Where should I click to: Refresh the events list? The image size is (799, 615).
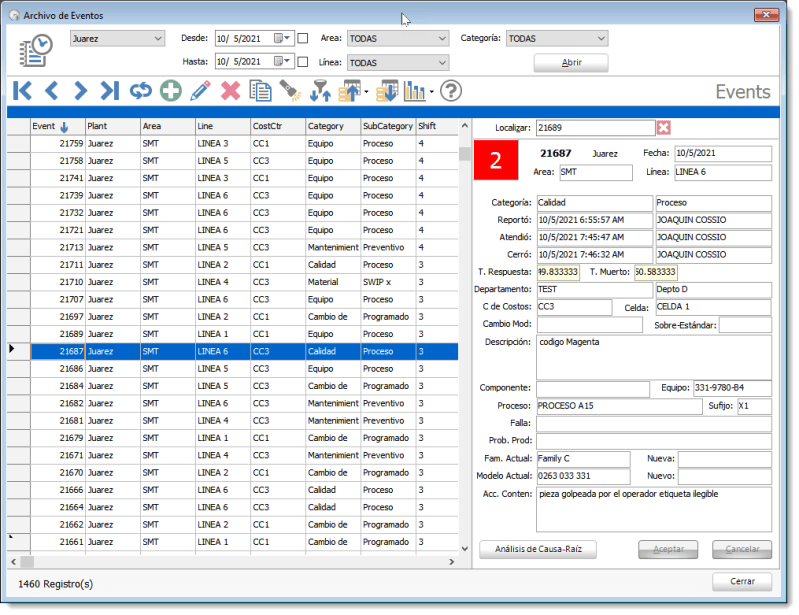tap(141, 91)
